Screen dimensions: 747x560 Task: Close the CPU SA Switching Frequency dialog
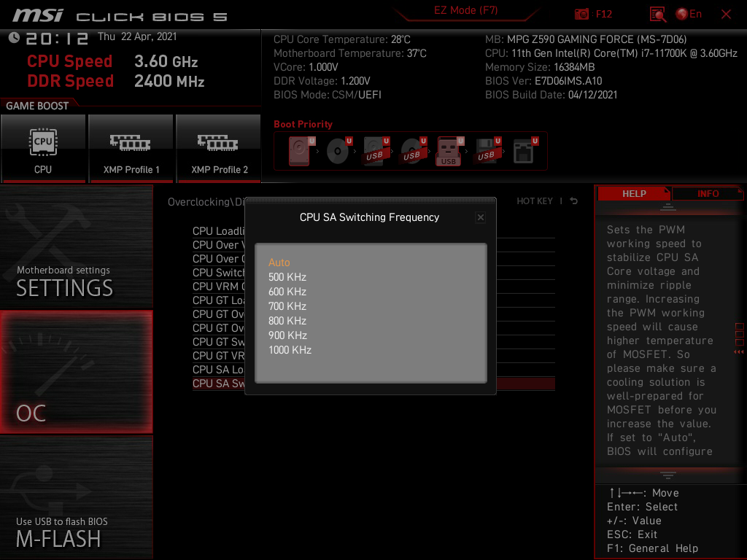[480, 217]
